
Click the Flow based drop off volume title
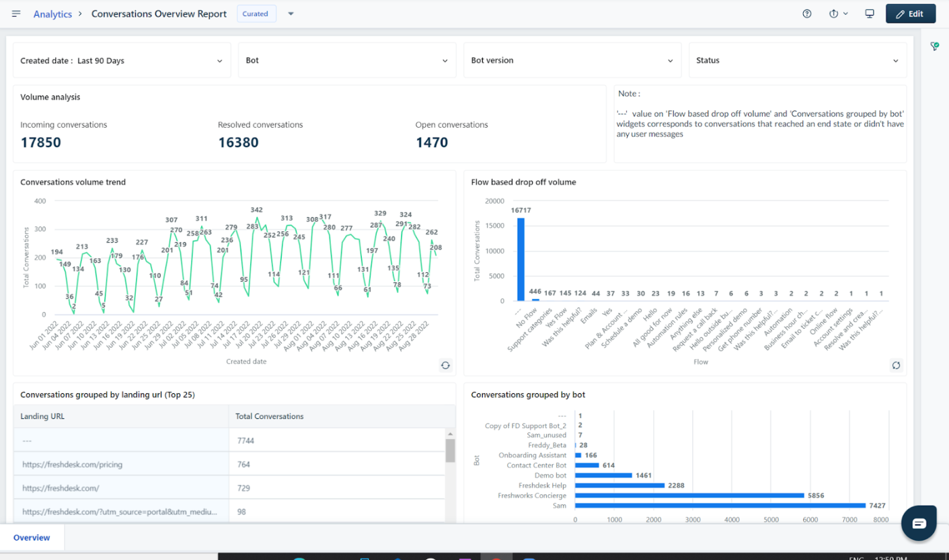pos(523,182)
